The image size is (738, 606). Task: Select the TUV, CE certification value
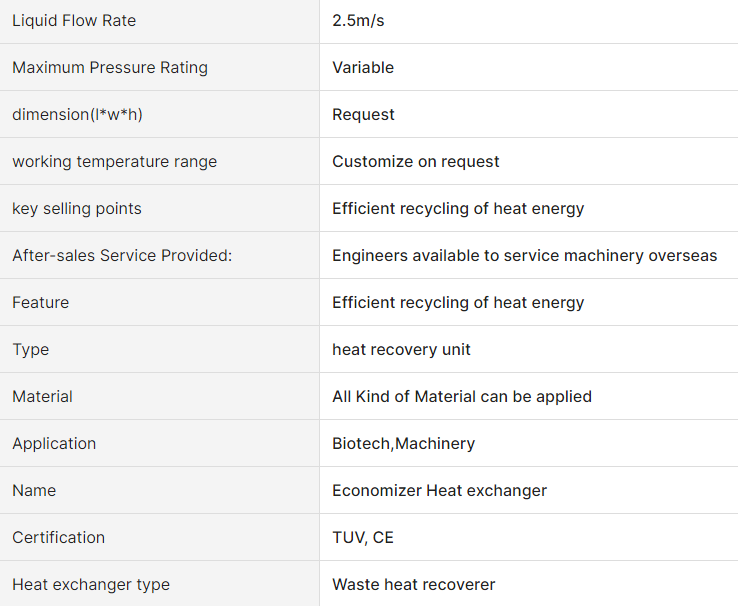[363, 538]
